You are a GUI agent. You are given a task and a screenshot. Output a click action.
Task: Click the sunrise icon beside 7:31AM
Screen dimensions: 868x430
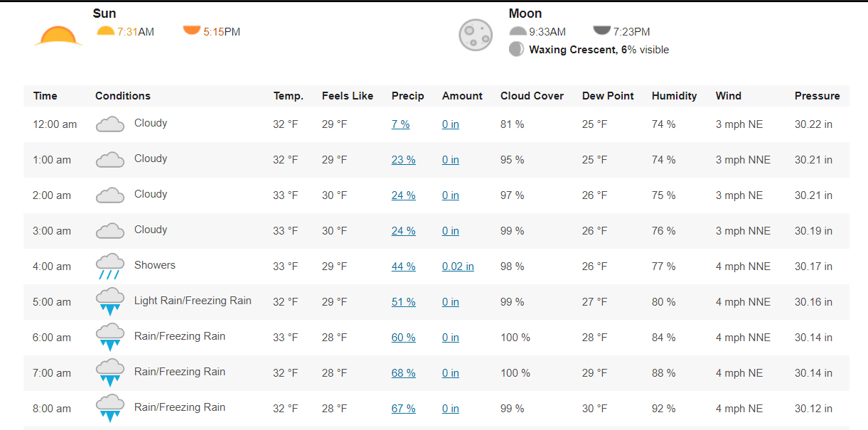click(105, 31)
